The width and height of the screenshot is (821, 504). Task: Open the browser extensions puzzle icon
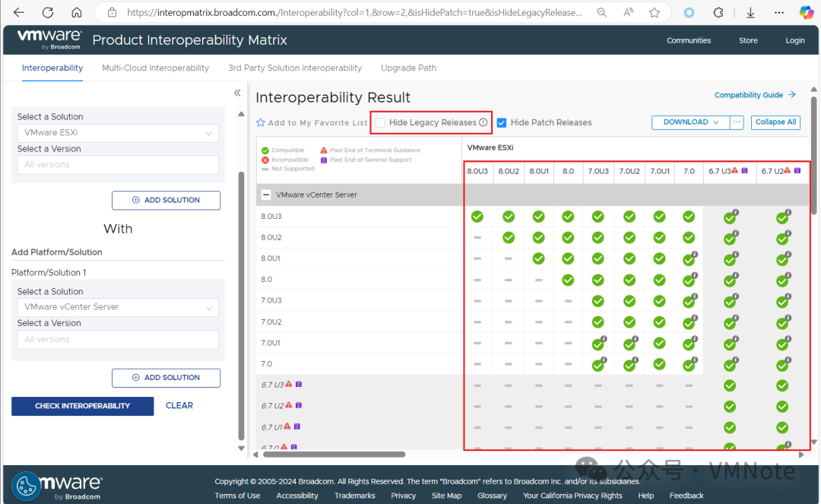[718, 13]
